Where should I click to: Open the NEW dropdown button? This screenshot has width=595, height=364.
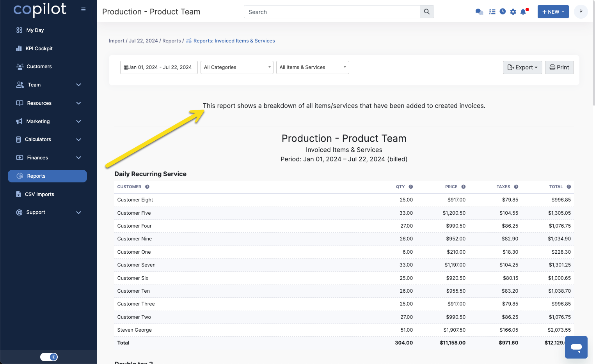(x=553, y=12)
